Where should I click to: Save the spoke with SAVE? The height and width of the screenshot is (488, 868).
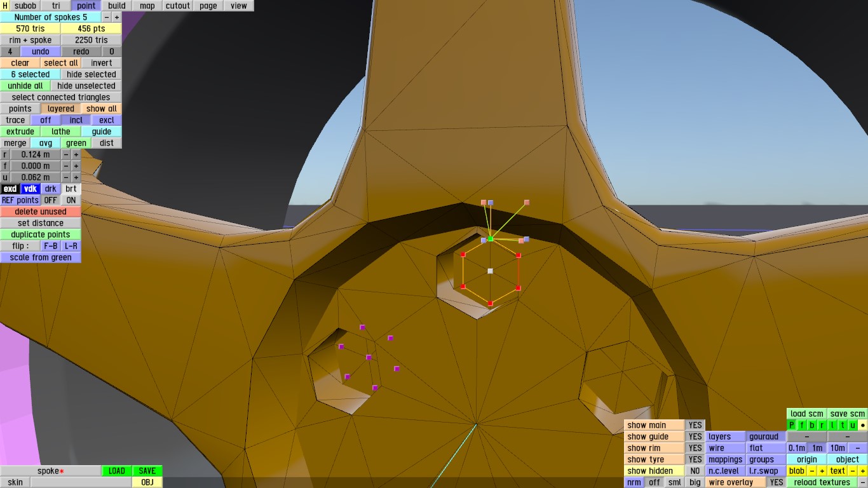tap(147, 471)
